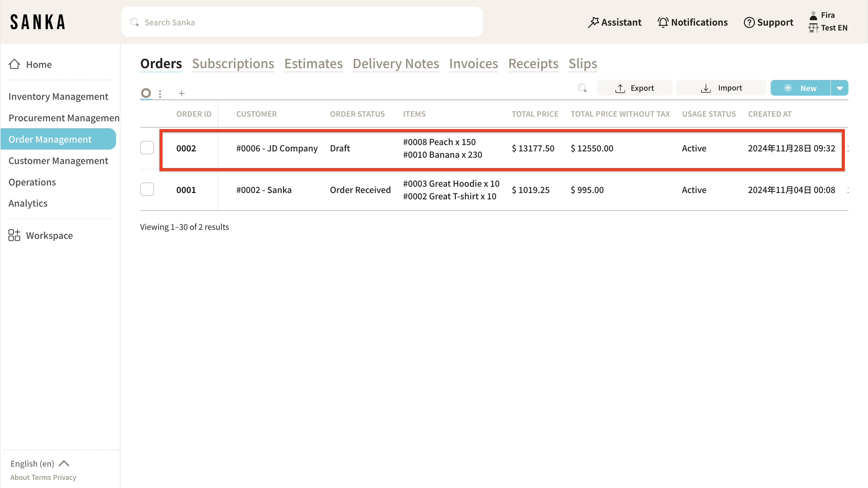Viewport: 868px width, 488px height.
Task: Click the table search magnifier icon
Action: click(582, 88)
